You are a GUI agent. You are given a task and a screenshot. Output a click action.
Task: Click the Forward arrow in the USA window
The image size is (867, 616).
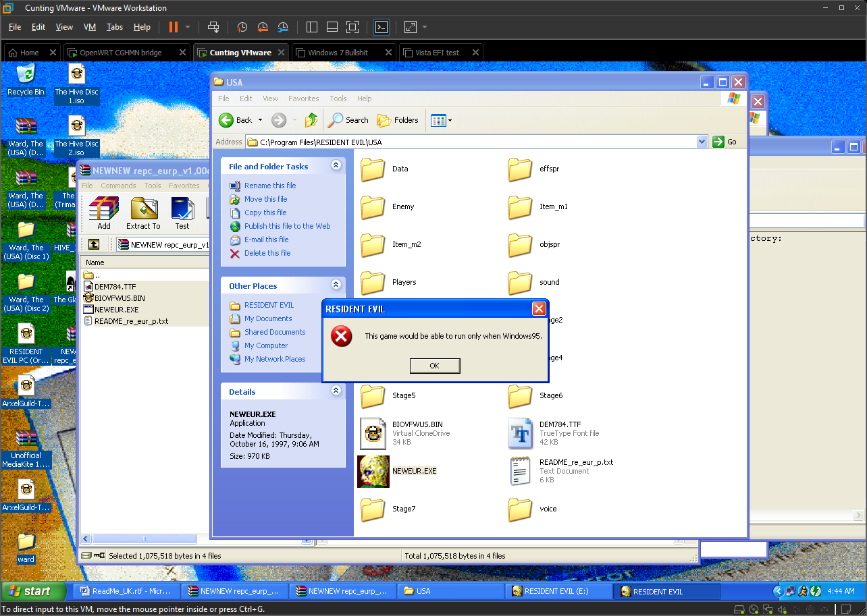click(x=279, y=120)
